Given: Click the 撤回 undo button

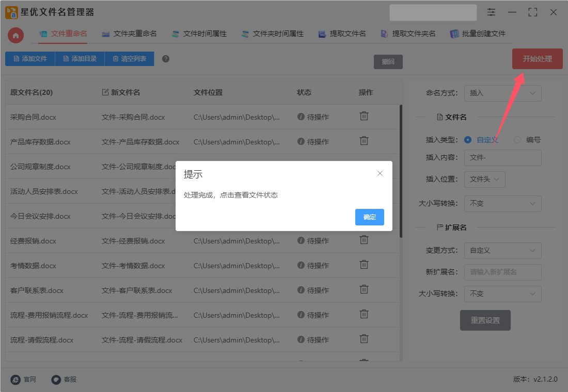Looking at the screenshot, I should (x=388, y=62).
